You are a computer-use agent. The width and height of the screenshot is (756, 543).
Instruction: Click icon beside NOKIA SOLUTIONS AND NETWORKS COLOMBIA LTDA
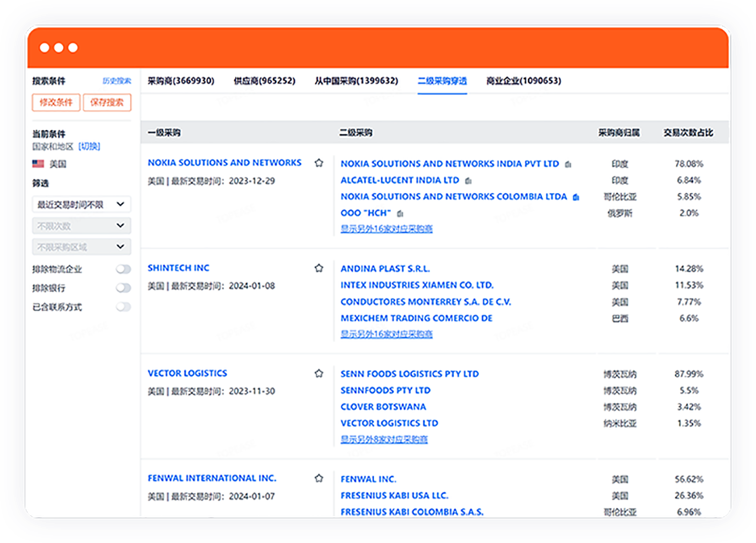click(x=576, y=197)
